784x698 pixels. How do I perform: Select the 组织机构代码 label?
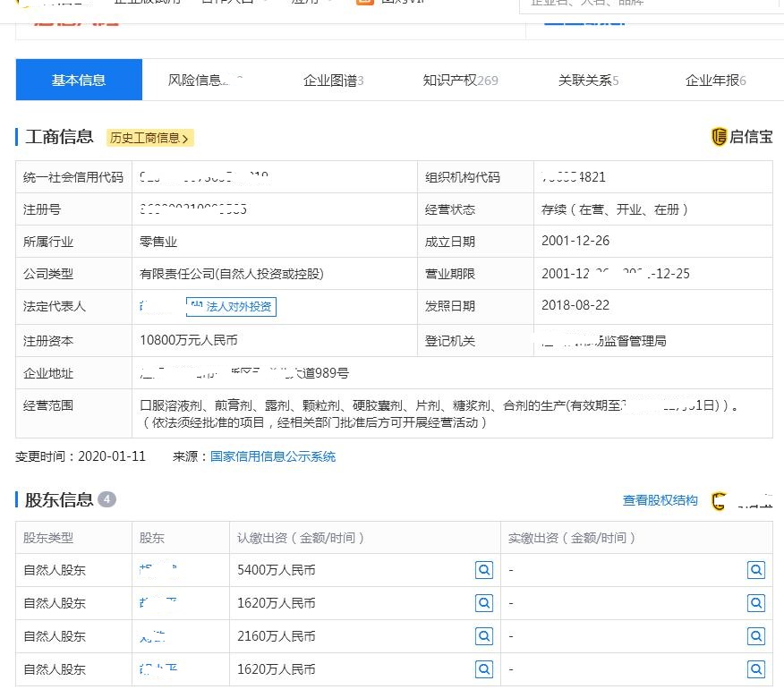[x=462, y=177]
